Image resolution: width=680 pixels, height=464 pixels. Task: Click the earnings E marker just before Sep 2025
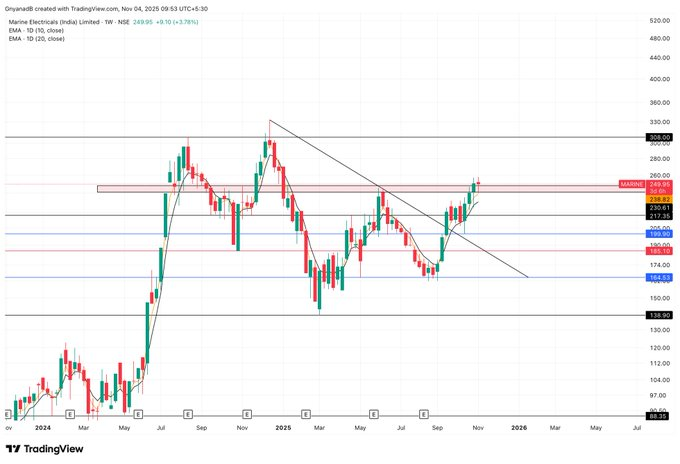[424, 415]
